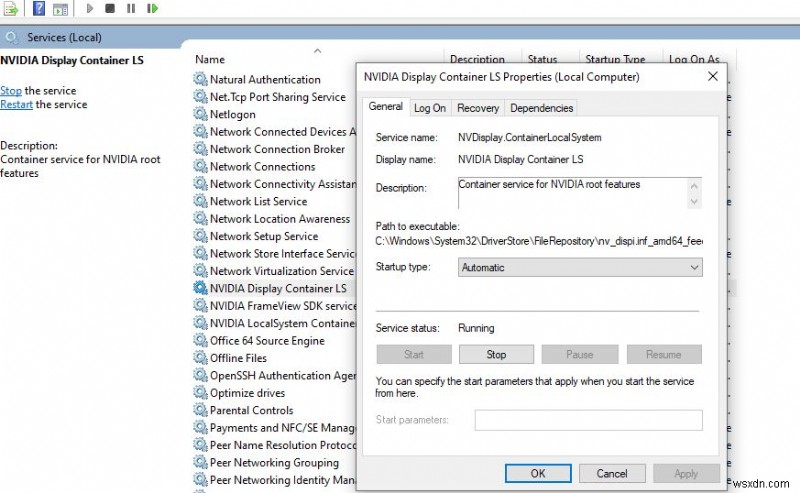Click the Restart Service icon in toolbar
Screen dimensions: 800x493
click(x=152, y=8)
